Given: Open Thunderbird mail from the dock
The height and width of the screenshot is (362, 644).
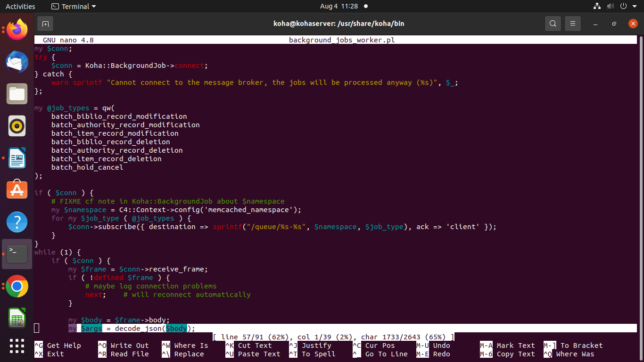Looking at the screenshot, I should pyautogui.click(x=17, y=62).
